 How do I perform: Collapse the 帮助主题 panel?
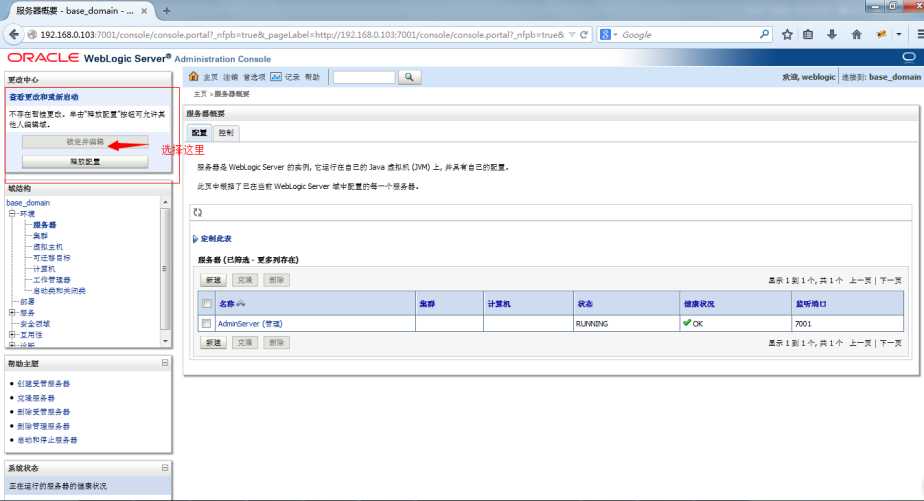coord(165,363)
